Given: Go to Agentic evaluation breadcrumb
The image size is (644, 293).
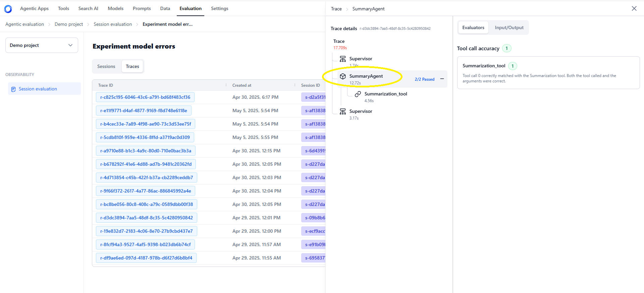Looking at the screenshot, I should (24, 24).
